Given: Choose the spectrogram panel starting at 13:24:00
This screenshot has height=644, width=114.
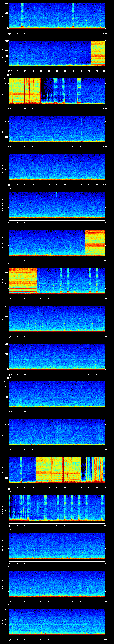Looking at the screenshot, I should (57, 394).
